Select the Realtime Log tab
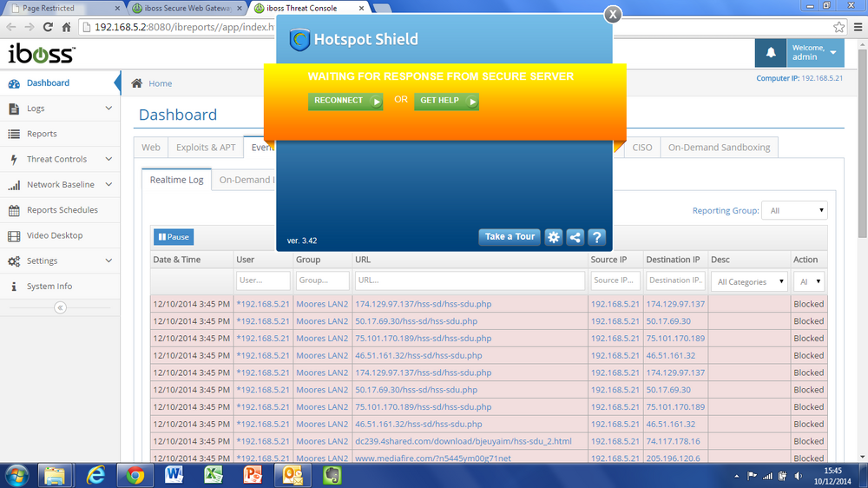Screen dimensions: 868x488 176,180
